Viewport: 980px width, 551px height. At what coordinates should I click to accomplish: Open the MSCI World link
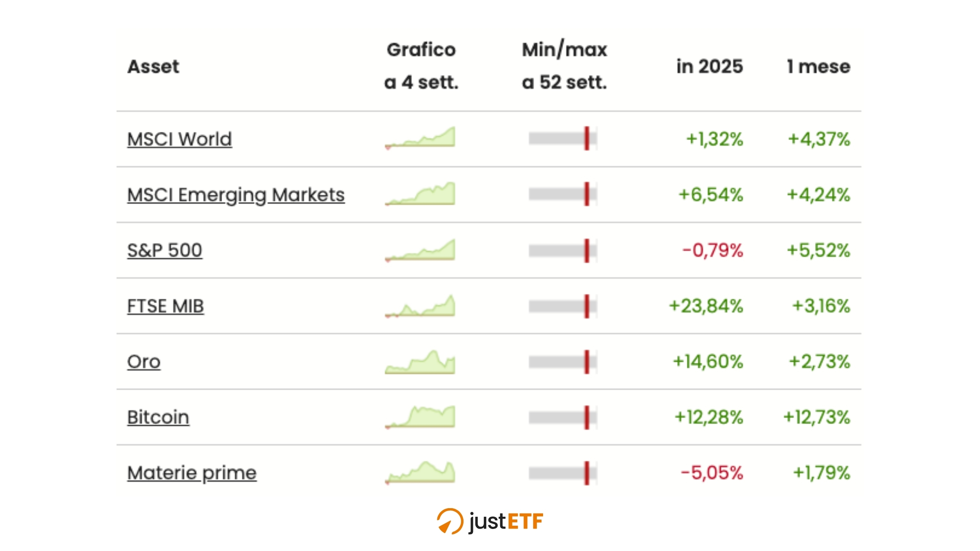tap(179, 139)
